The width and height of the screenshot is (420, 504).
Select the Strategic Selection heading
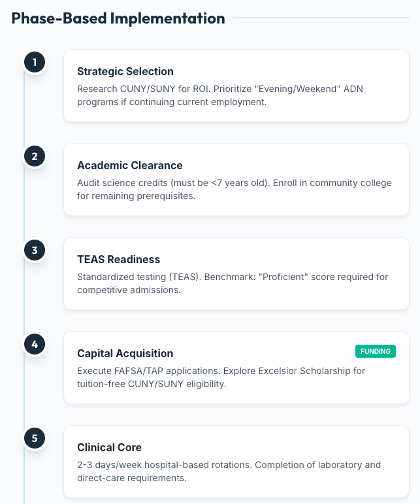point(125,71)
